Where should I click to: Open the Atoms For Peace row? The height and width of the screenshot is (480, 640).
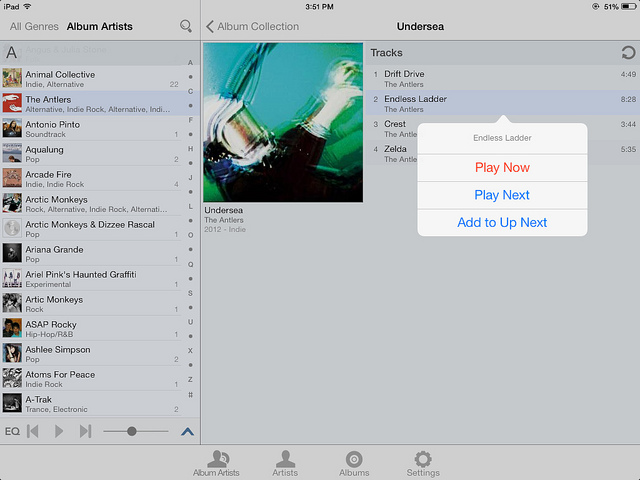[91, 378]
